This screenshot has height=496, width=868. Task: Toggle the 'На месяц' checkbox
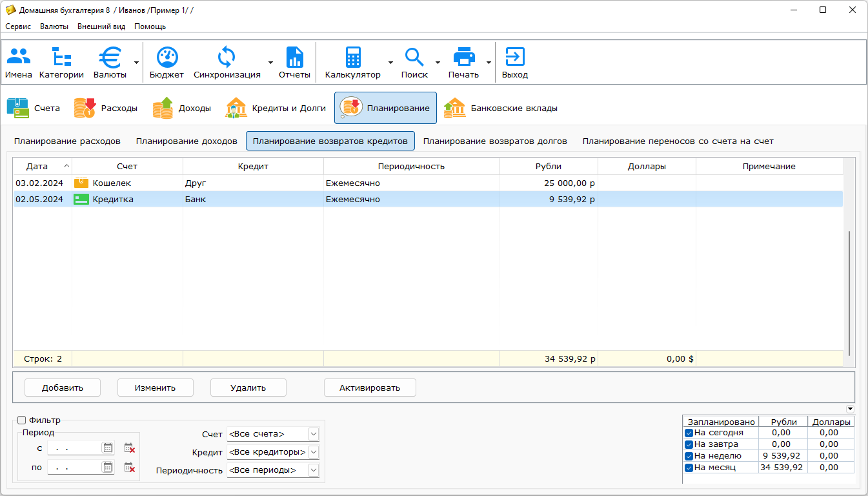click(x=689, y=468)
